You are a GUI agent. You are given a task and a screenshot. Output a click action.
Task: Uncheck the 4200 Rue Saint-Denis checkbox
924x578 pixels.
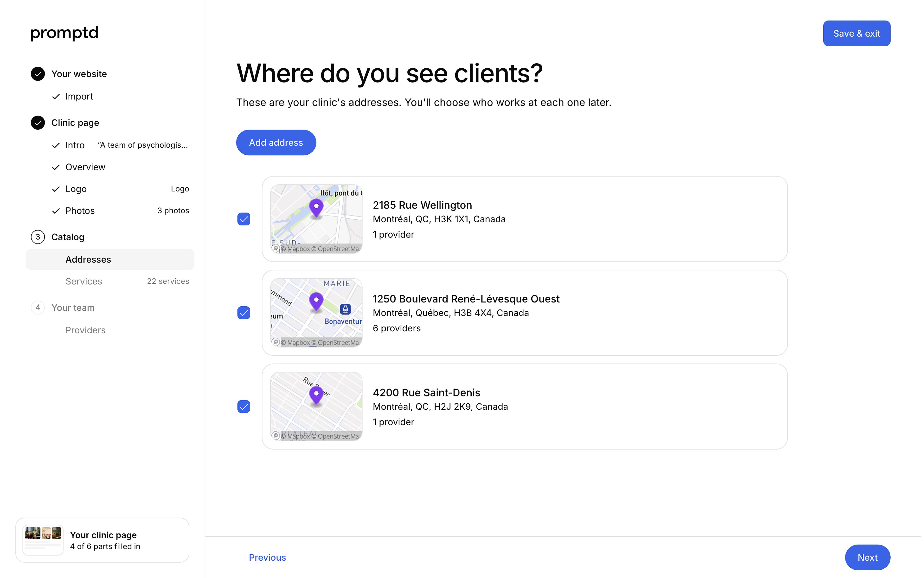tap(244, 406)
